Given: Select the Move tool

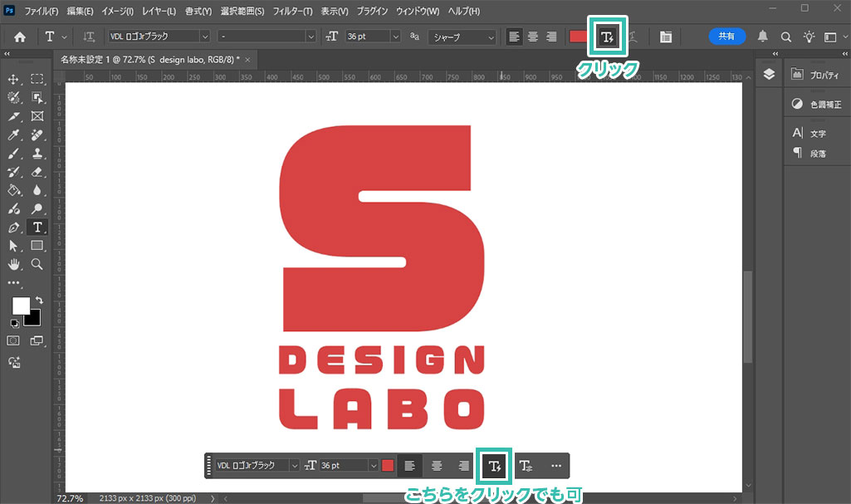Looking at the screenshot, I should 13,79.
